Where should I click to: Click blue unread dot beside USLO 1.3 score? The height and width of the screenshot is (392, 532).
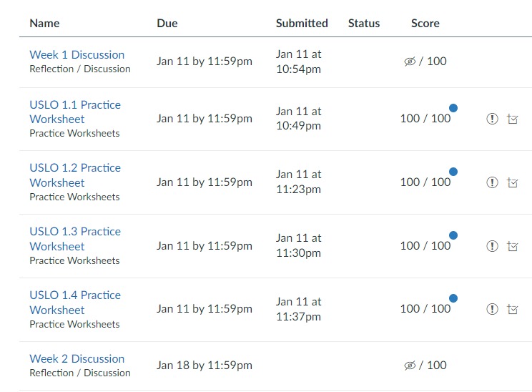pyautogui.click(x=453, y=235)
